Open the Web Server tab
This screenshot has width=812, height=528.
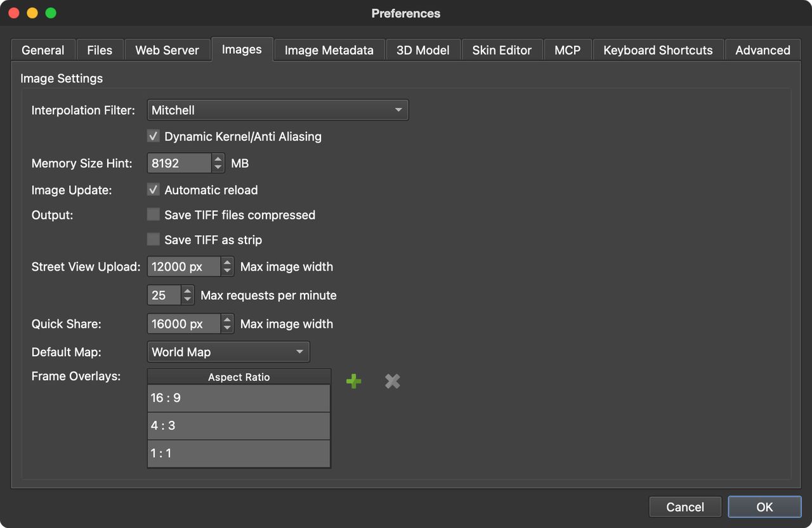tap(167, 50)
